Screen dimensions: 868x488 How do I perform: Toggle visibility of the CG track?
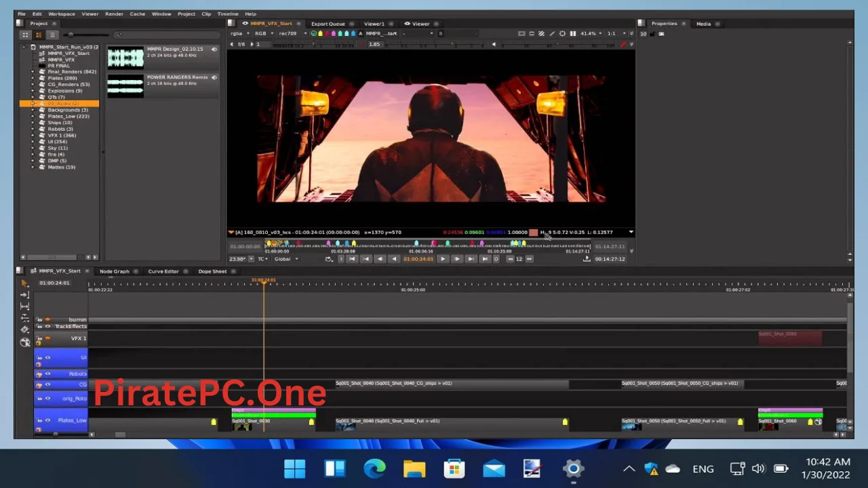[47, 384]
